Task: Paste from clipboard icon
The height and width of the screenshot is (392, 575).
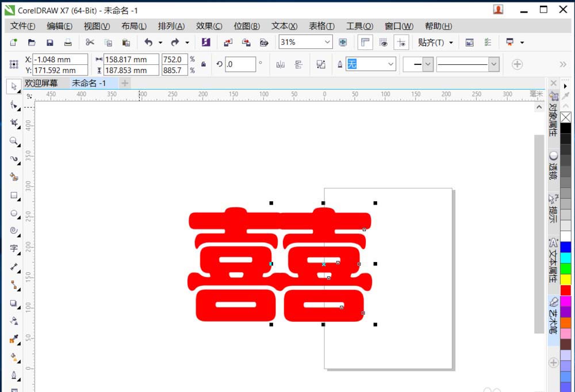Action: point(126,42)
